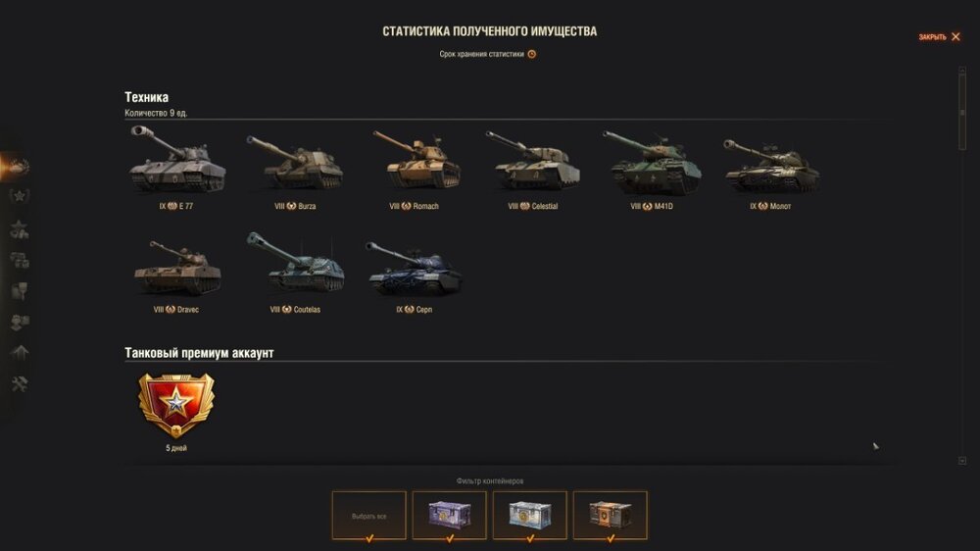This screenshot has height=551, width=980.
Task: Toggle 'Выбрать все' select-all filter
Action: 368,516
